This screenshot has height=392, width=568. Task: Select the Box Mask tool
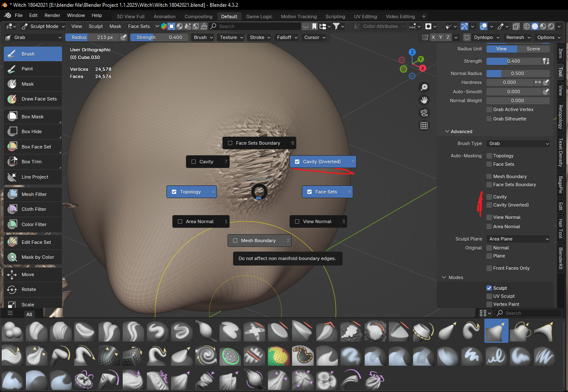[x=33, y=117]
